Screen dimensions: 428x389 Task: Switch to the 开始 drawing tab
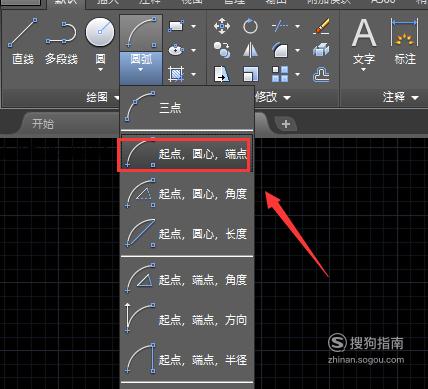pos(43,124)
